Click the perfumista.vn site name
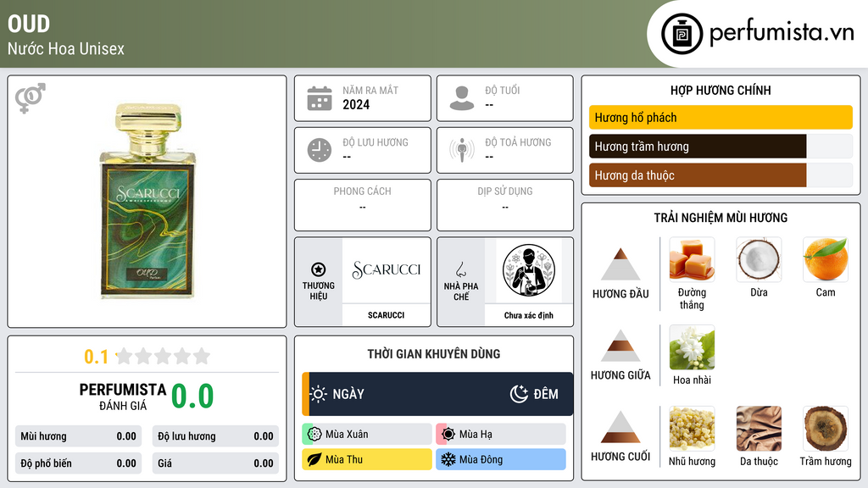Image resolution: width=868 pixels, height=488 pixels. click(782, 33)
